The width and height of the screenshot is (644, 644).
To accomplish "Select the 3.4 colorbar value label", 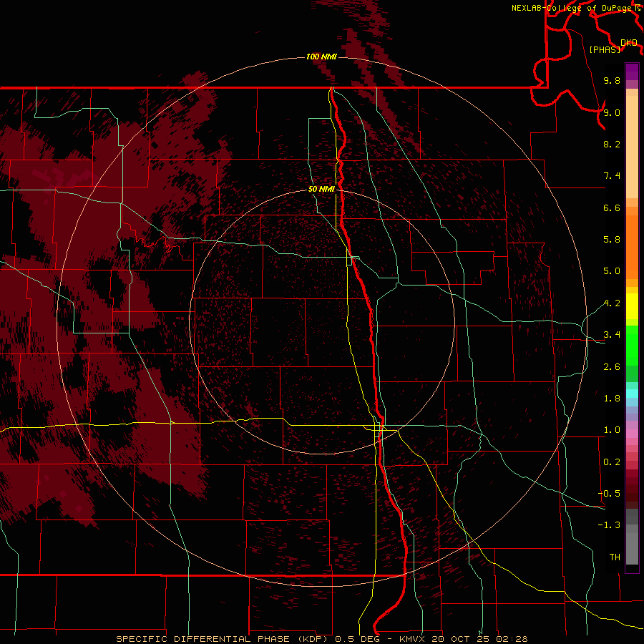I will [612, 335].
